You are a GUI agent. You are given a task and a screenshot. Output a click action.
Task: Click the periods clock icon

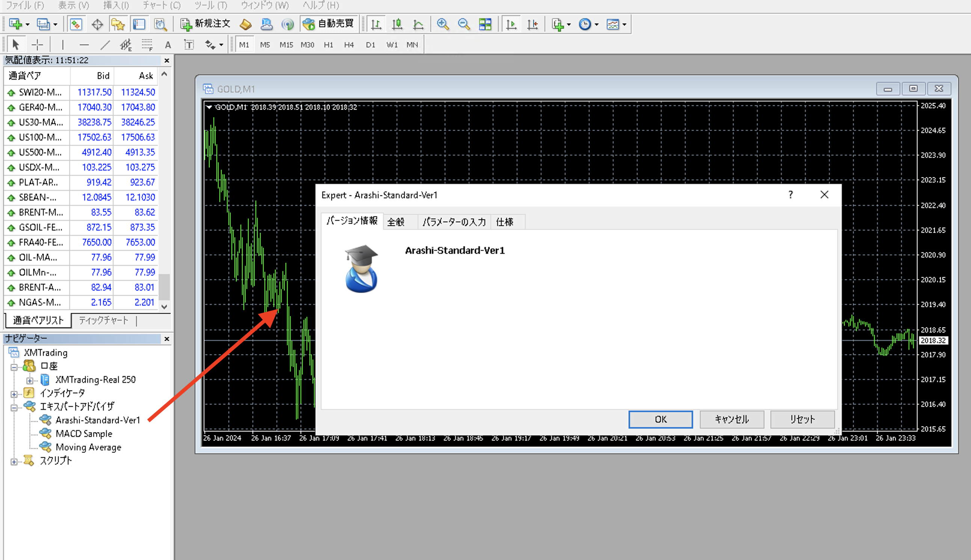pyautogui.click(x=585, y=24)
